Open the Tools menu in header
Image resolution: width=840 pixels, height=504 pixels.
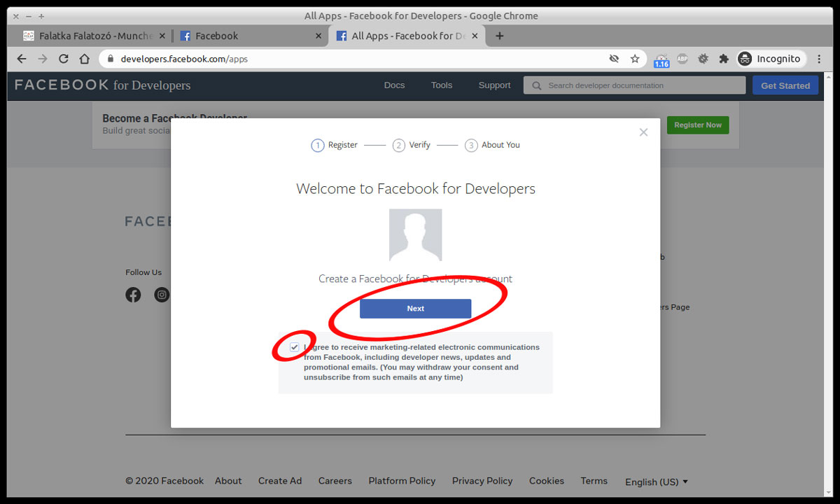[441, 85]
